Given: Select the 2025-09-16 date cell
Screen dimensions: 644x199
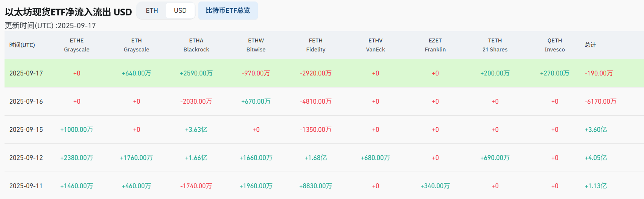Looking at the screenshot, I should 26,101.
